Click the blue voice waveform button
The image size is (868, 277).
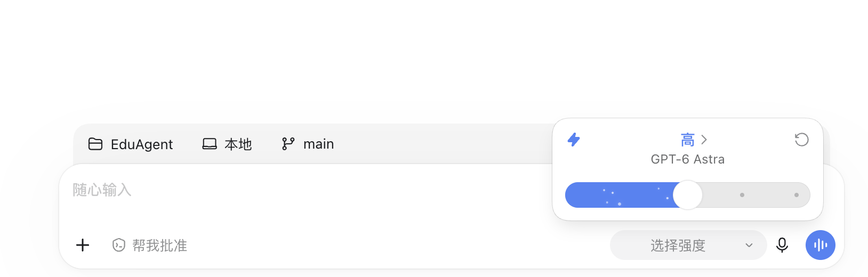coord(821,245)
